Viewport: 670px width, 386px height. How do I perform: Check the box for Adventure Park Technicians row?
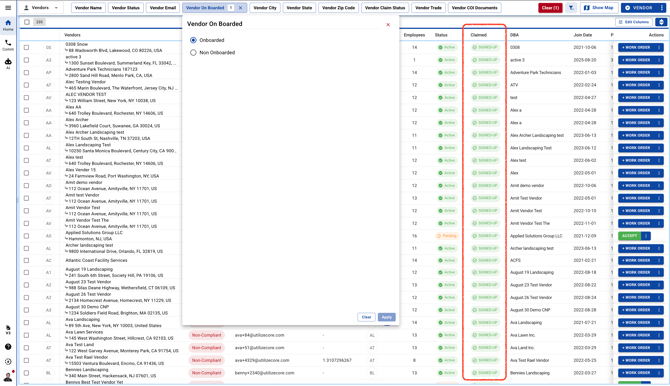26,73
